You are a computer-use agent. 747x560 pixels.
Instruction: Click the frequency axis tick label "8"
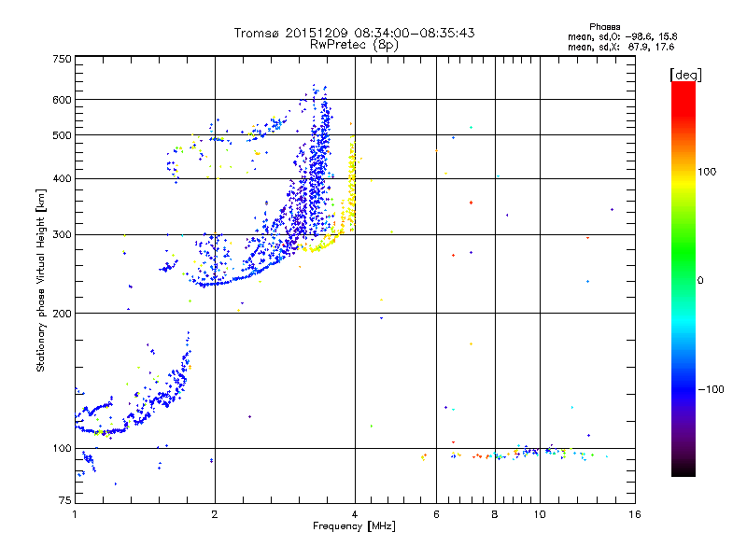click(495, 514)
